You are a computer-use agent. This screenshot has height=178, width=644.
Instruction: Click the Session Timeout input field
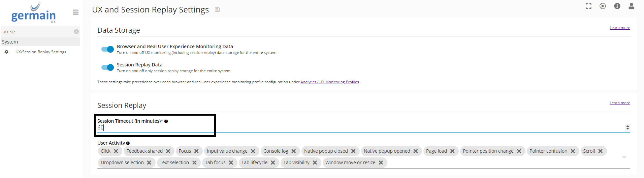[337, 127]
